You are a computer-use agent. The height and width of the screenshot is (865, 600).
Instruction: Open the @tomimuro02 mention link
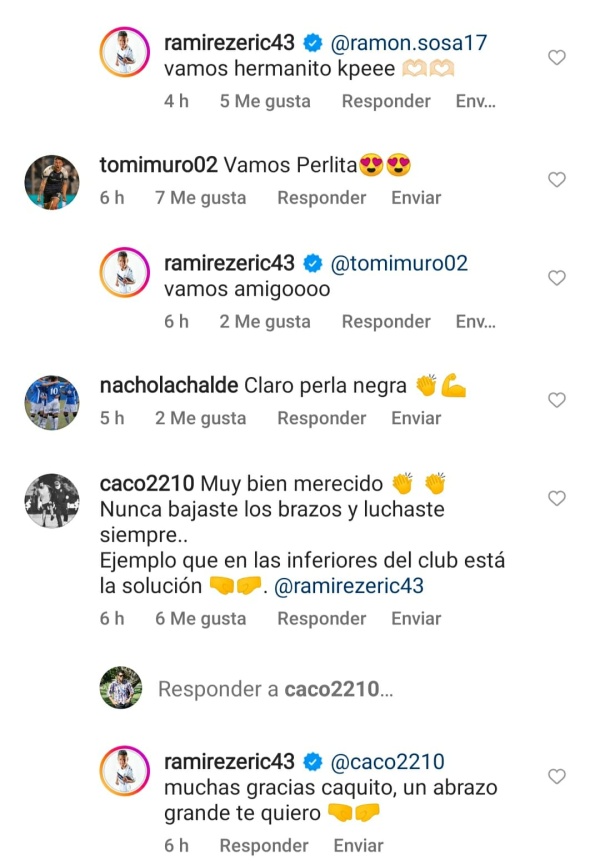(398, 263)
